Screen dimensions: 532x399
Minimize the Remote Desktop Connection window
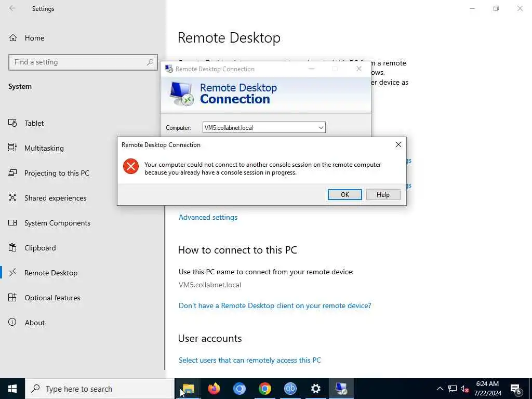point(312,69)
